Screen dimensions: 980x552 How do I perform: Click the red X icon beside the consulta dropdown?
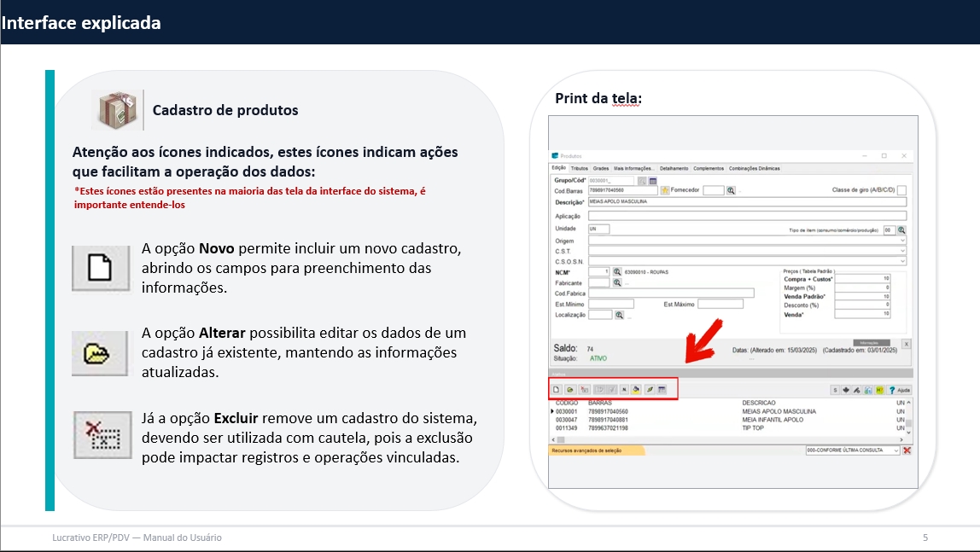(x=907, y=450)
